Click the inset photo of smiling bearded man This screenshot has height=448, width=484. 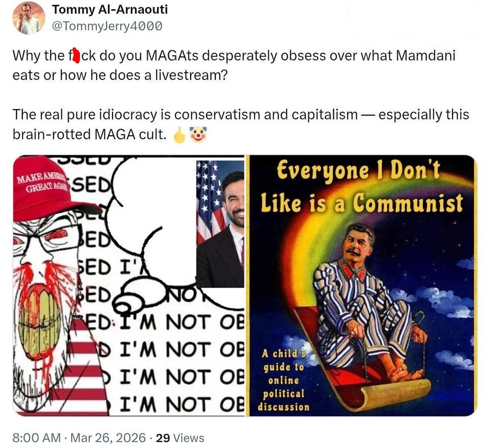[220, 224]
